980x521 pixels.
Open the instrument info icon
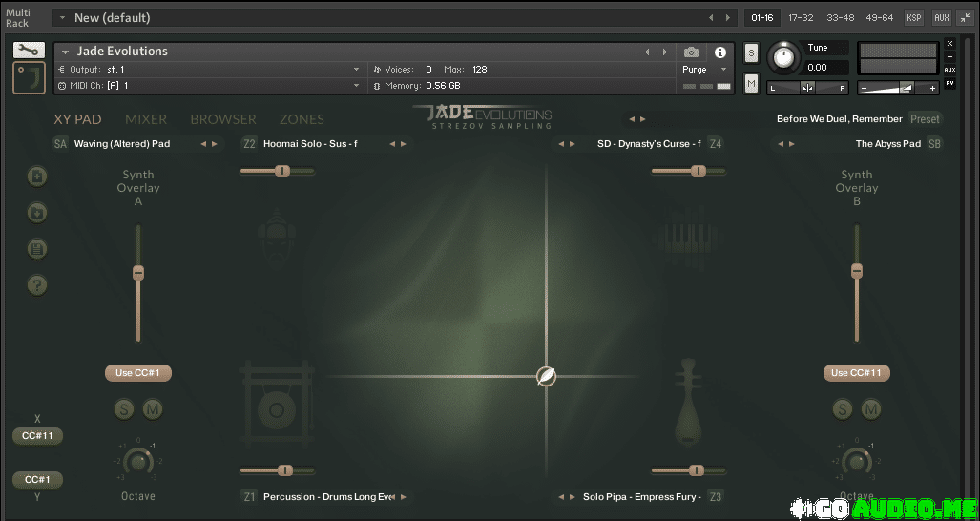tap(720, 52)
